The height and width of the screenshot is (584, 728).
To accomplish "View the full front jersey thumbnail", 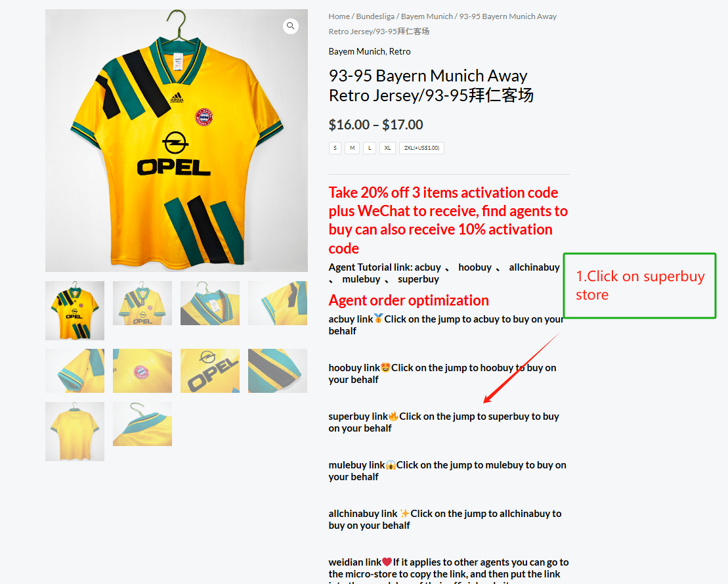I will (x=75, y=310).
